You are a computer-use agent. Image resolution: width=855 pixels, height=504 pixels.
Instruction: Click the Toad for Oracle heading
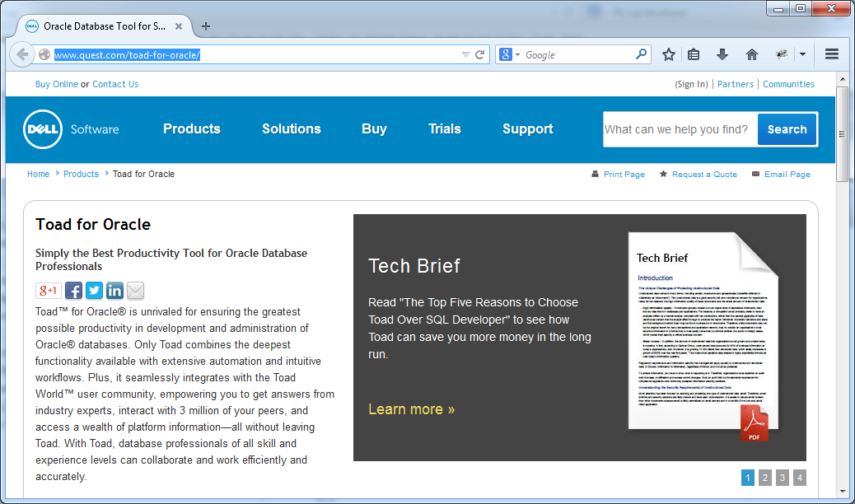[93, 224]
